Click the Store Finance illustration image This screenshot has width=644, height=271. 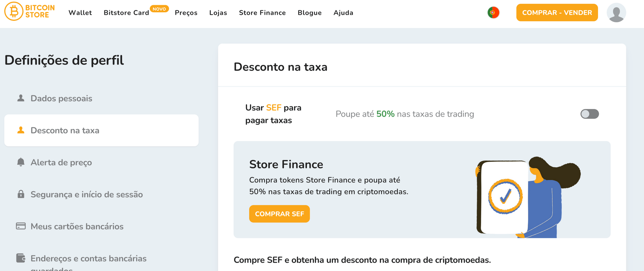pos(528,197)
